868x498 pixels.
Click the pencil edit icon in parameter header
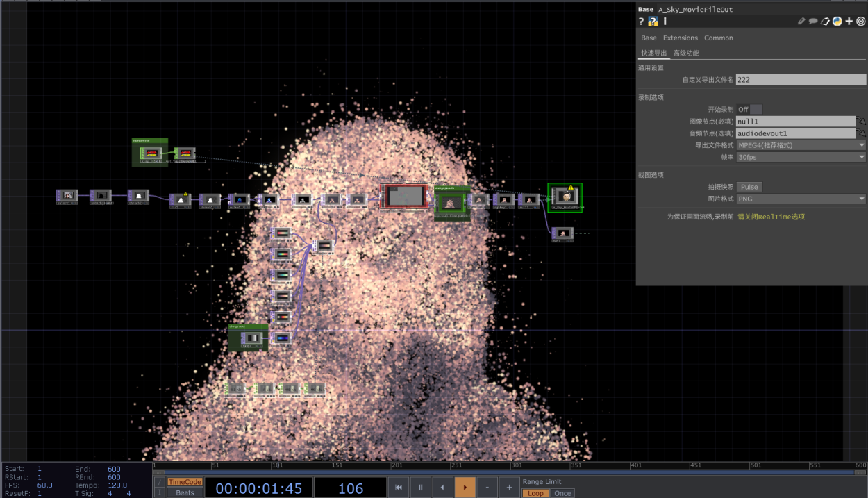(x=800, y=21)
